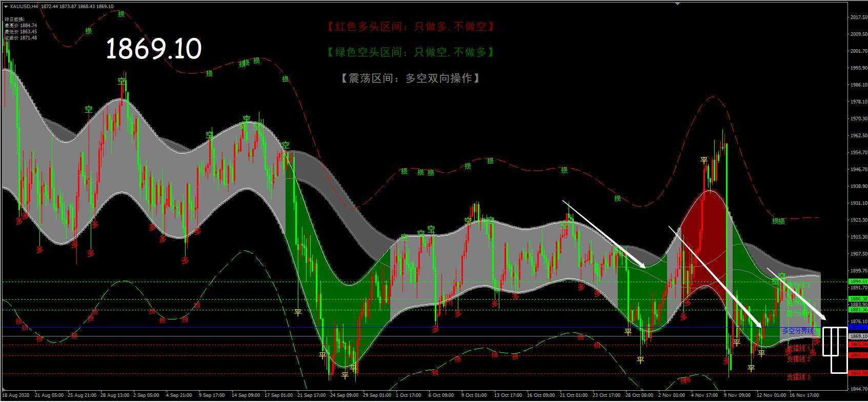Click the 1907.50 price scale label
This screenshot has width=868, height=402.
(x=858, y=254)
